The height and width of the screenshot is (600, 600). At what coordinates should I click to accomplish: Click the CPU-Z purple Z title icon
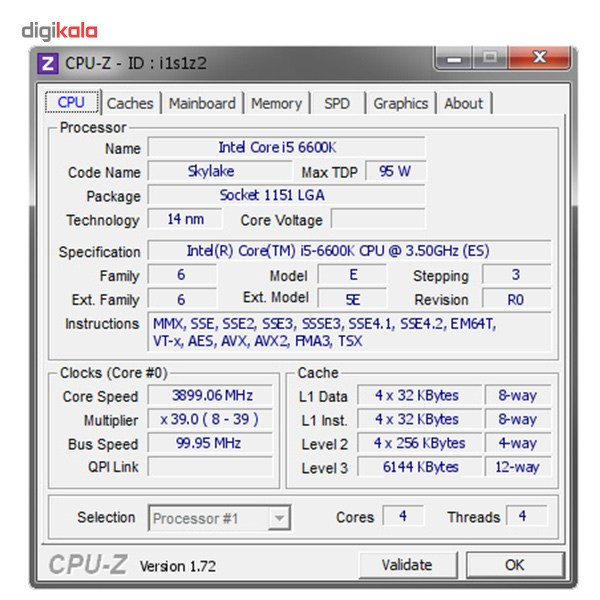coord(48,63)
